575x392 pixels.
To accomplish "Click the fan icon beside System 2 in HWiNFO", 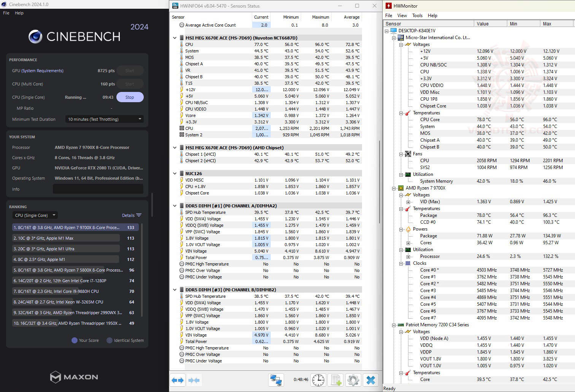I will pyautogui.click(x=182, y=135).
